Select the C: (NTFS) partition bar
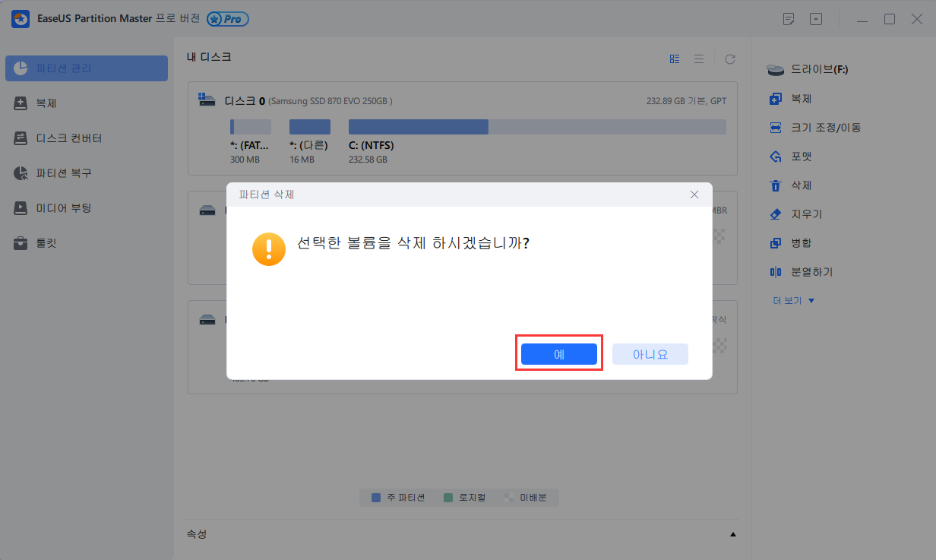 [537, 127]
